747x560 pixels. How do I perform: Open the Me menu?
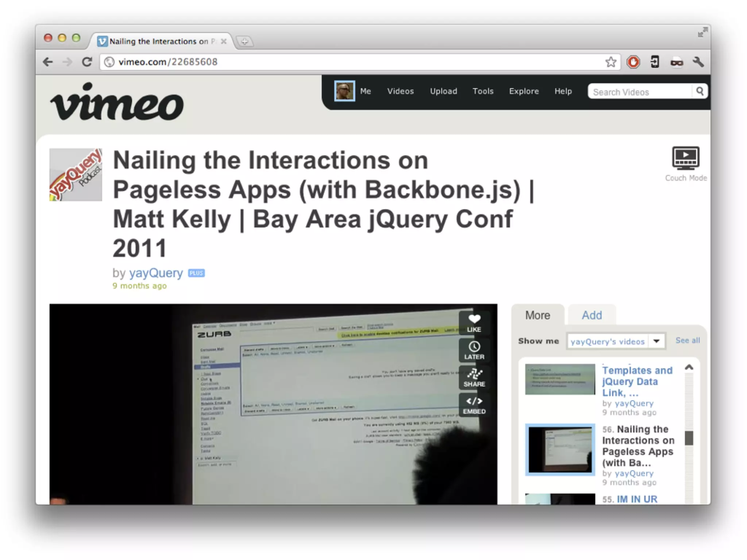pos(365,91)
